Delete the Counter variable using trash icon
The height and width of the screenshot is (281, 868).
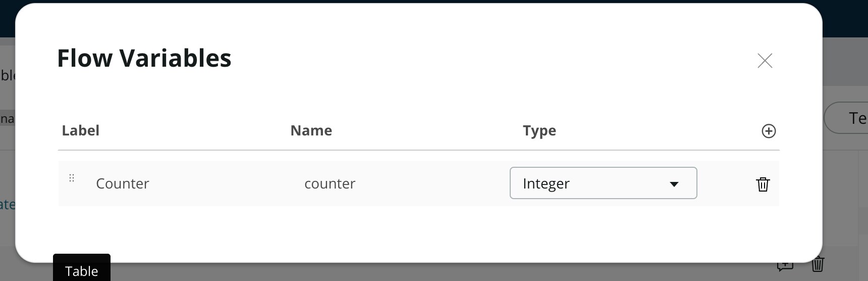point(763,184)
